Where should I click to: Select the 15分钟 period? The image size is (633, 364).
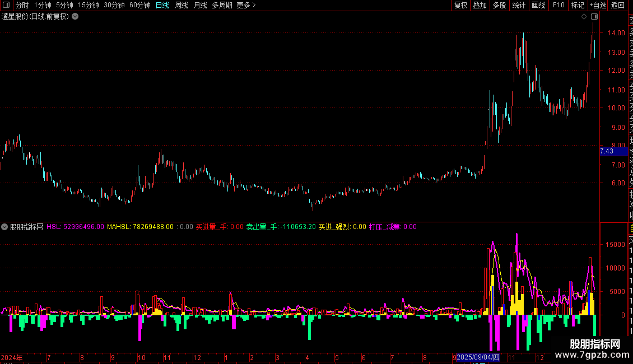89,5
